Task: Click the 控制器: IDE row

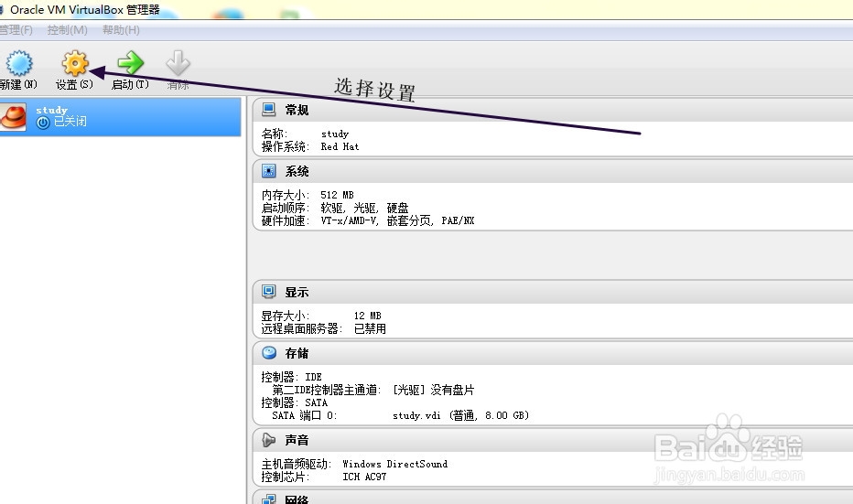Action: pos(292,377)
